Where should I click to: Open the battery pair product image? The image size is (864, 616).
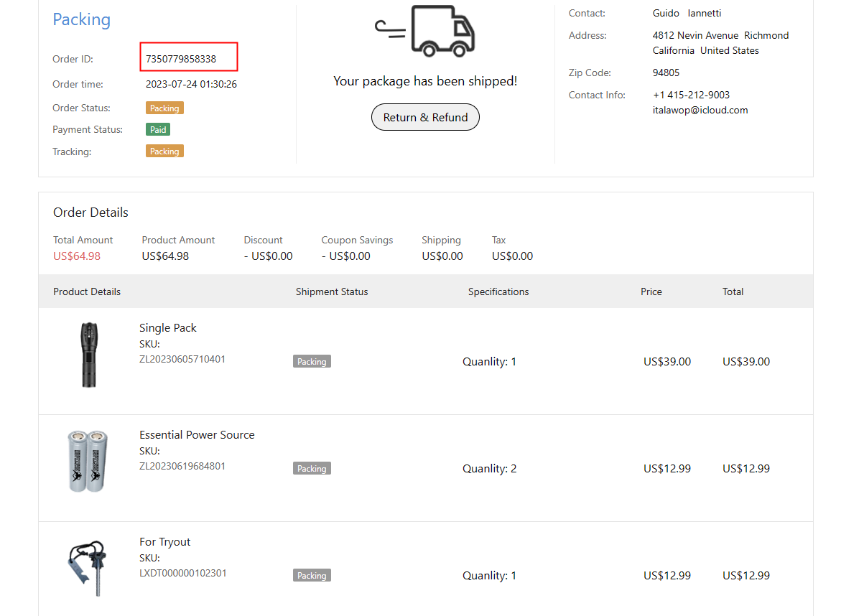(x=88, y=461)
